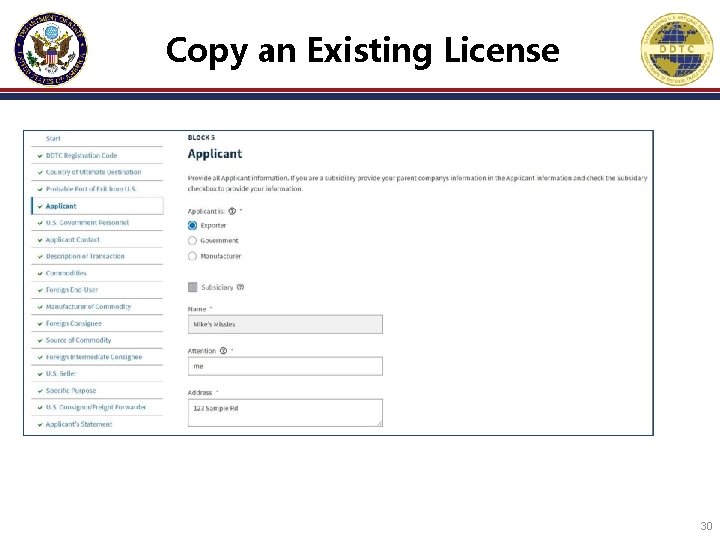Click the DDTC globe logo
This screenshot has width=720, height=540.
pos(677,49)
